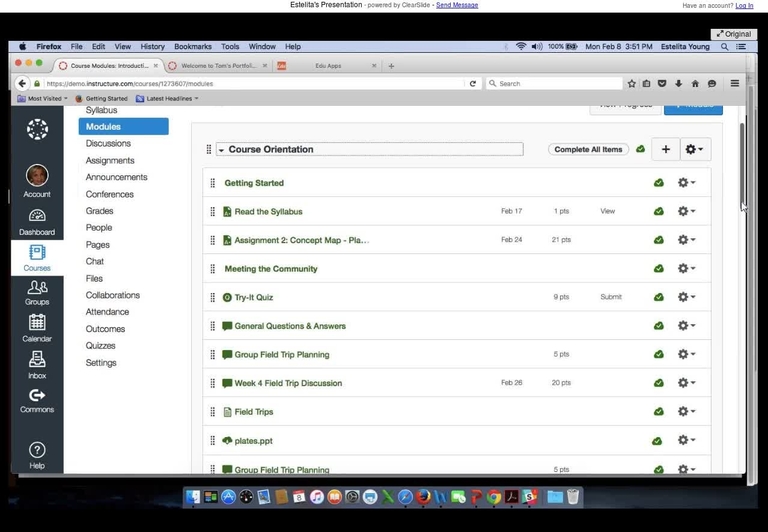Open Grades in course navigation

[99, 211]
